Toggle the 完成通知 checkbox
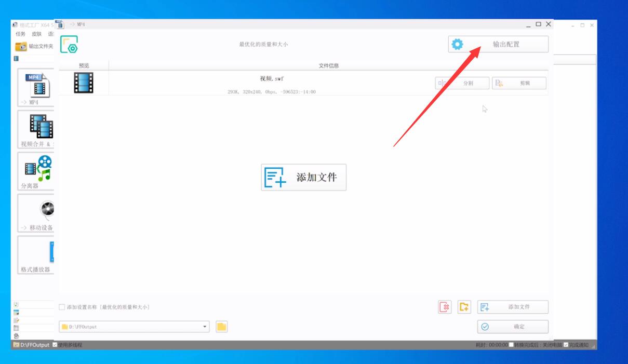The height and width of the screenshot is (364, 628). 566,345
